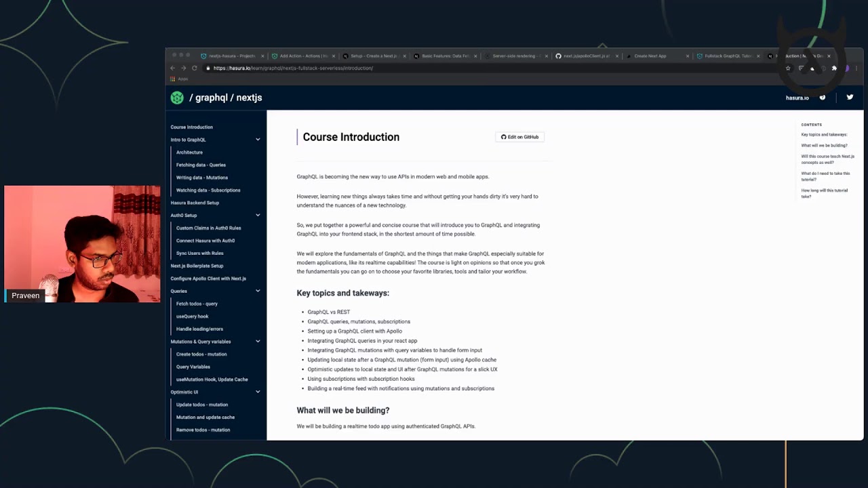The image size is (868, 488).
Task: Reload the page with the refresh icon
Action: click(x=195, y=68)
